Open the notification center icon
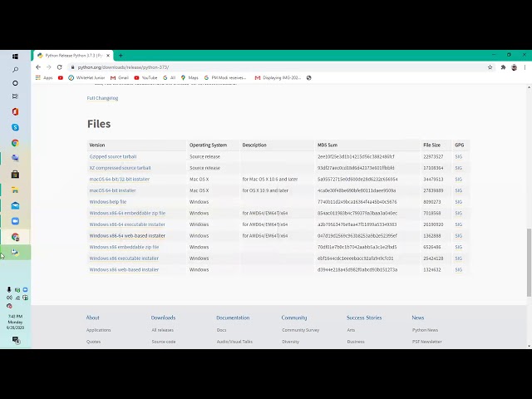 pos(16,340)
